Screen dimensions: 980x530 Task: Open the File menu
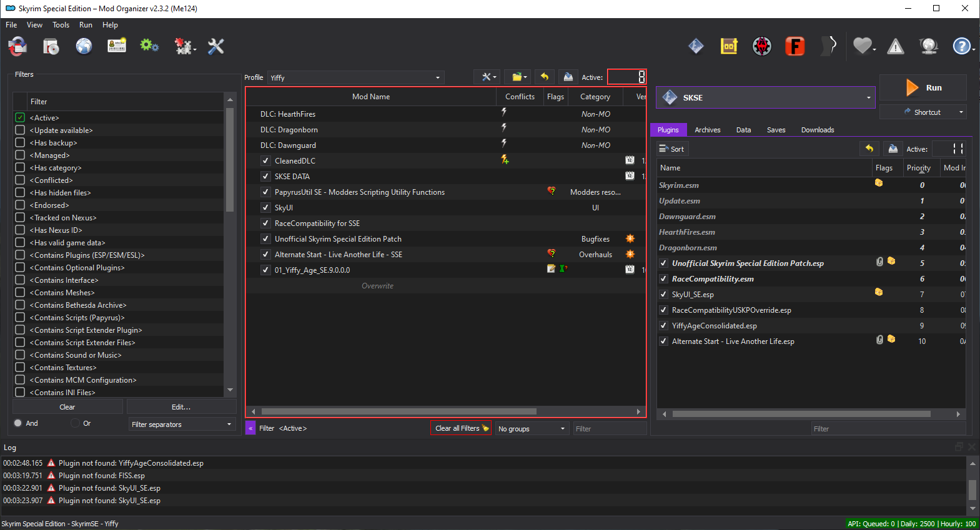11,25
